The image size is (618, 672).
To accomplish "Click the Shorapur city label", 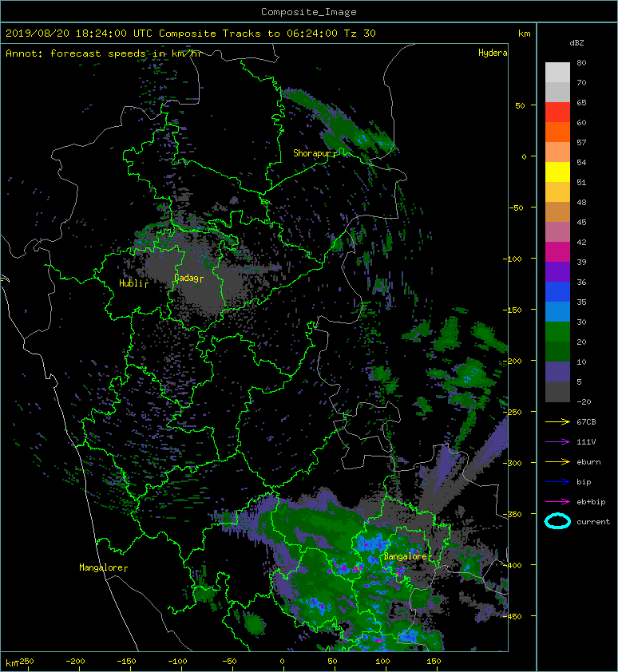I will click(x=313, y=153).
